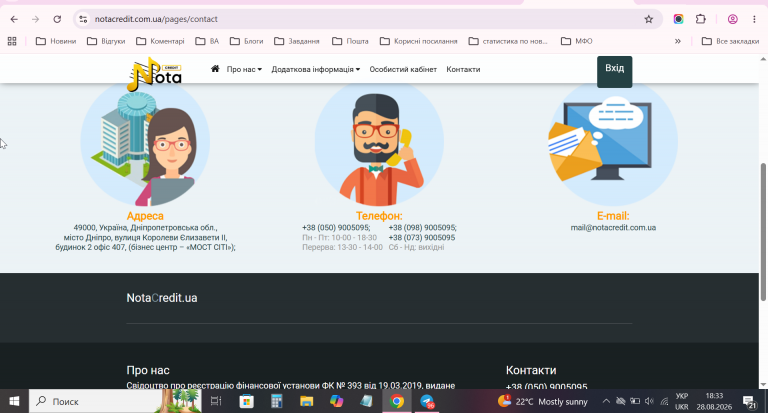Launch Microsoft Store from taskbar
The width and height of the screenshot is (768, 413).
pos(246,401)
